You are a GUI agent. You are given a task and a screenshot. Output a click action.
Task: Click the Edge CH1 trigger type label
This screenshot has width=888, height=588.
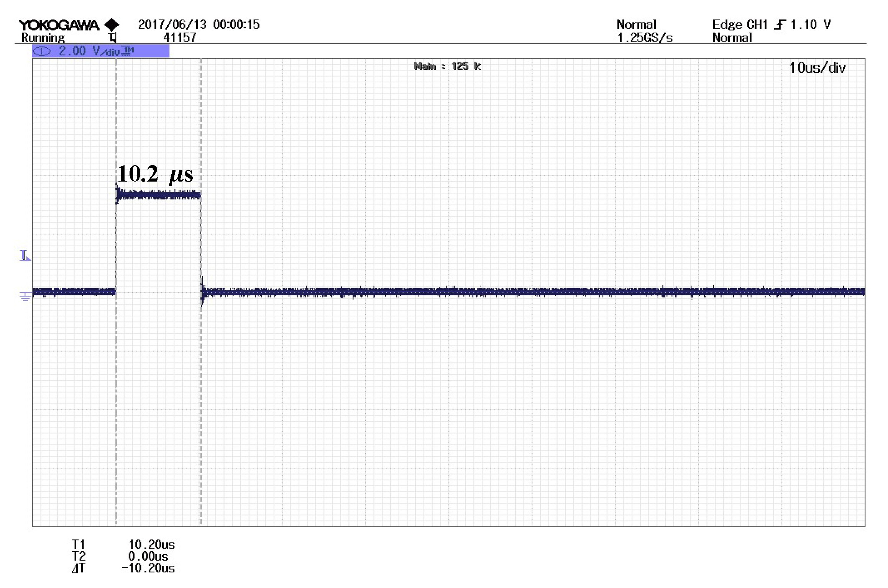(739, 25)
